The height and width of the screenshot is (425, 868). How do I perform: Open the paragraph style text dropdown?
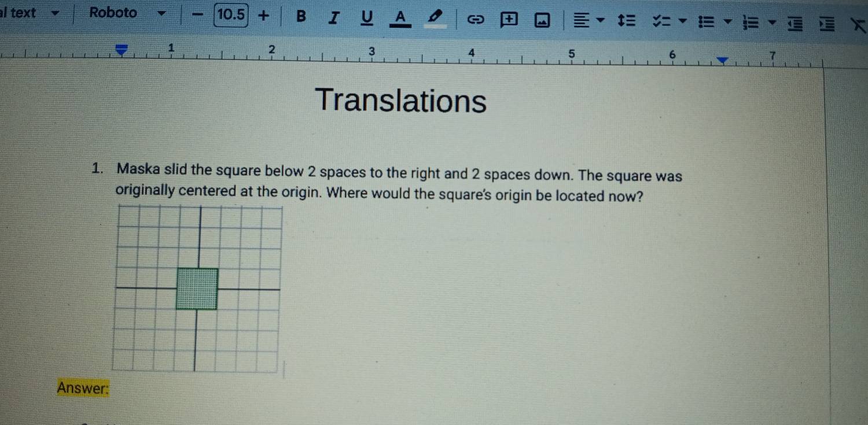[x=30, y=12]
